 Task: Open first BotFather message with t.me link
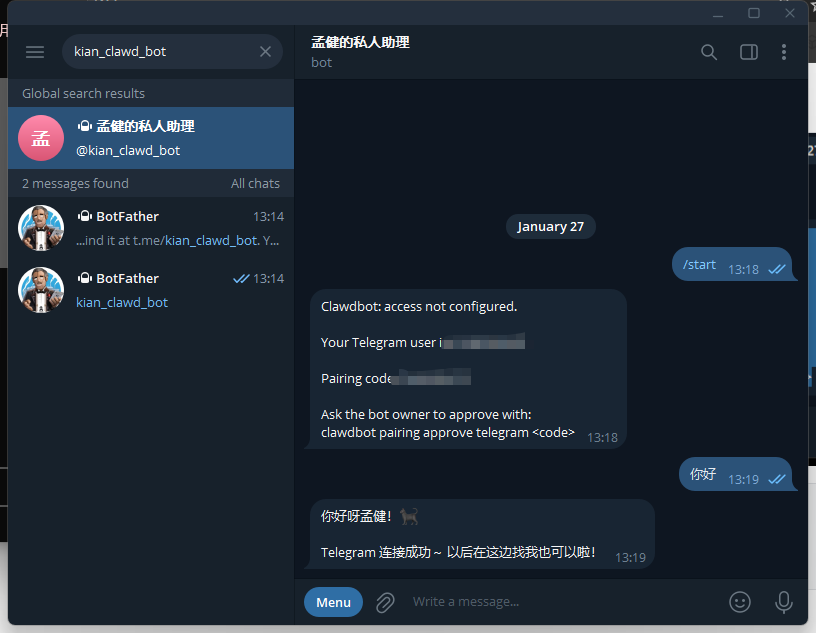point(151,228)
